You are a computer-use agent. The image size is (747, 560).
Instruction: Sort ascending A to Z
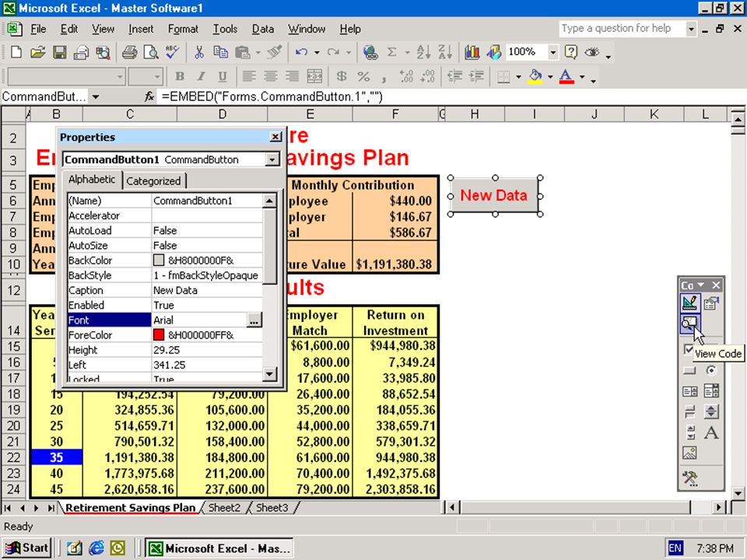point(423,52)
